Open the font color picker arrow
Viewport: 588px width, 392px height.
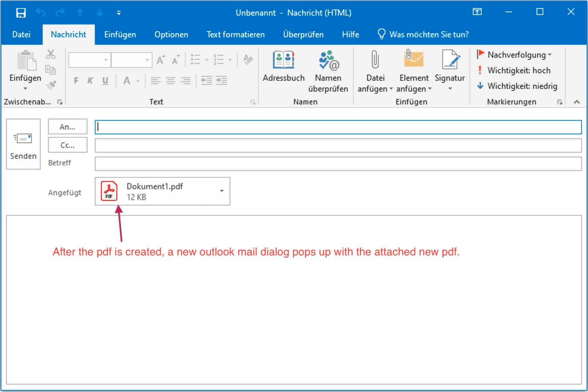[138, 81]
